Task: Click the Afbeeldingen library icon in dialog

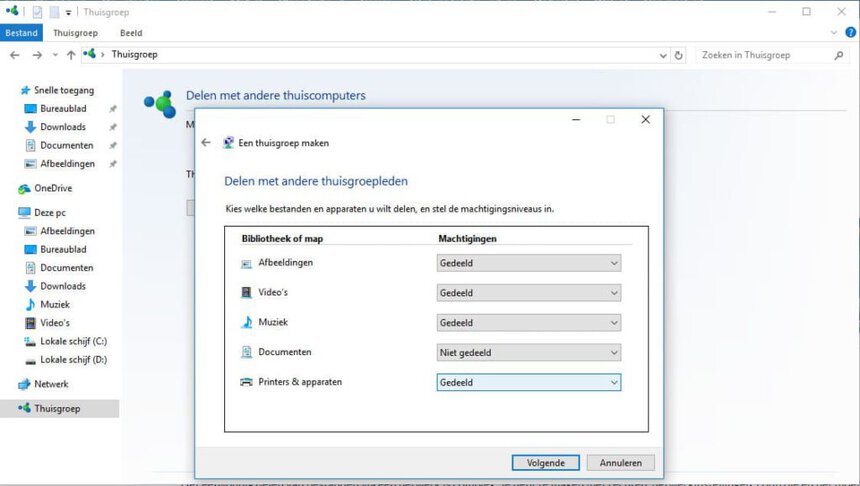Action: [x=246, y=264]
